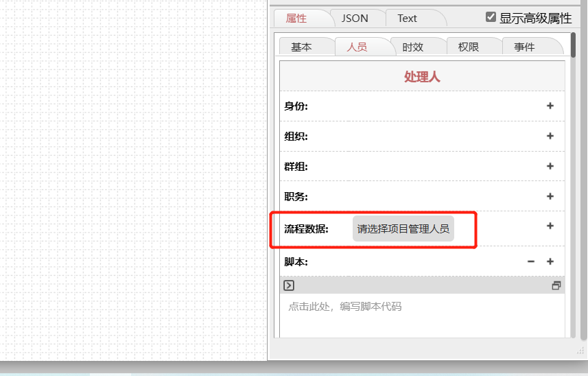This screenshot has height=376, width=588.
Task: Click the panel resize grip at corner
Action: pos(580,351)
